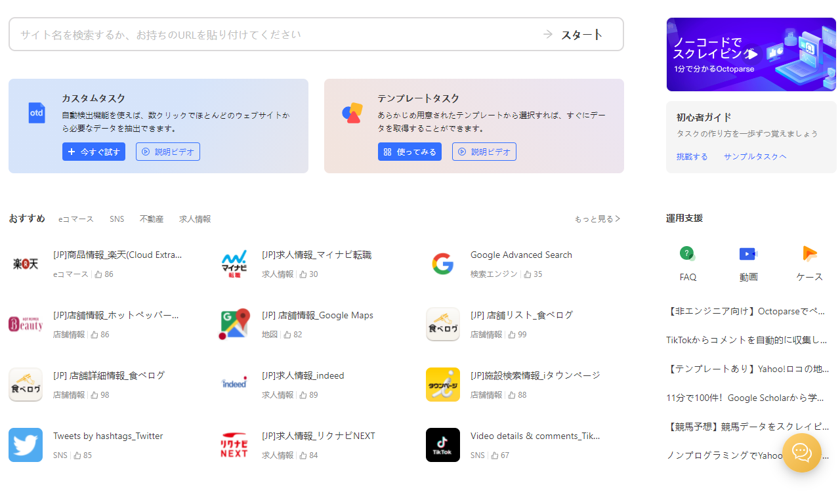Click the スタート button
840x504 pixels.
pos(581,35)
